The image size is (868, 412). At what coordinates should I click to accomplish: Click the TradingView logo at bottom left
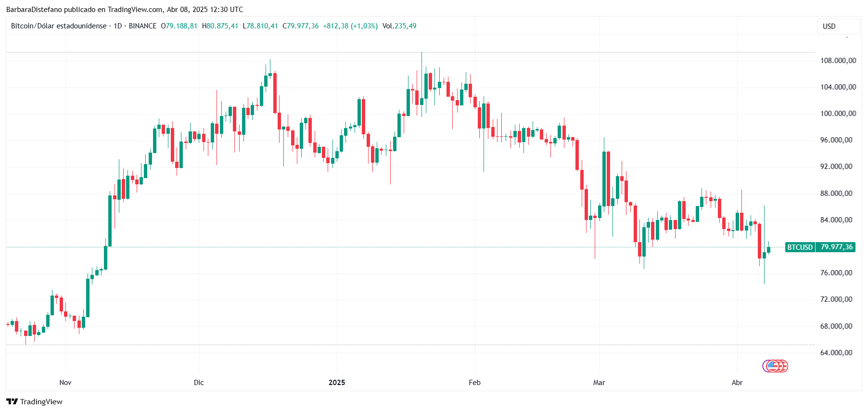click(x=34, y=401)
